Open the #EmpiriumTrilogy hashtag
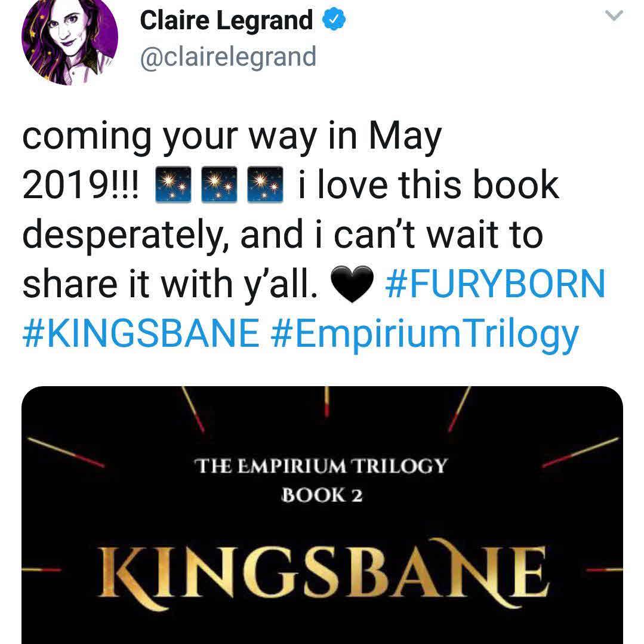 point(425,335)
